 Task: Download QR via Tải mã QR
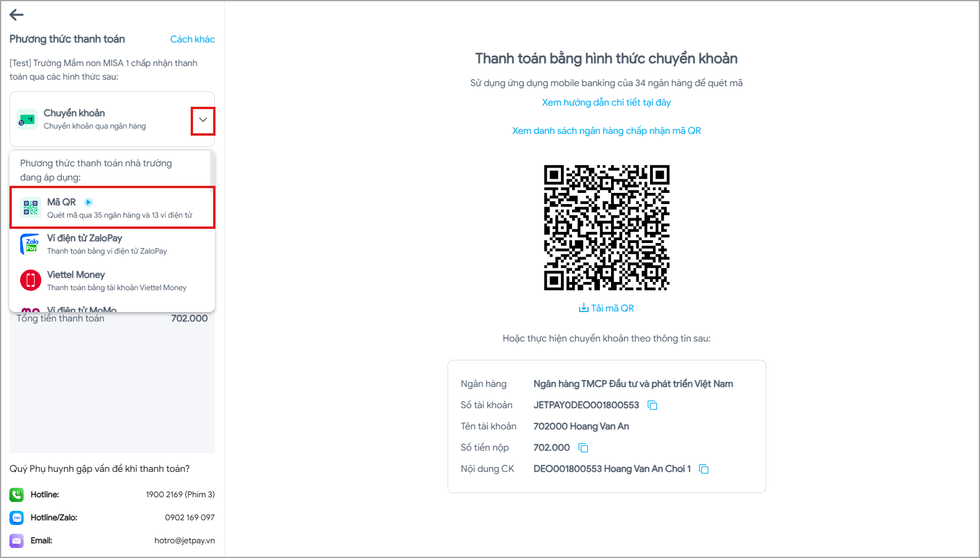[x=606, y=308]
